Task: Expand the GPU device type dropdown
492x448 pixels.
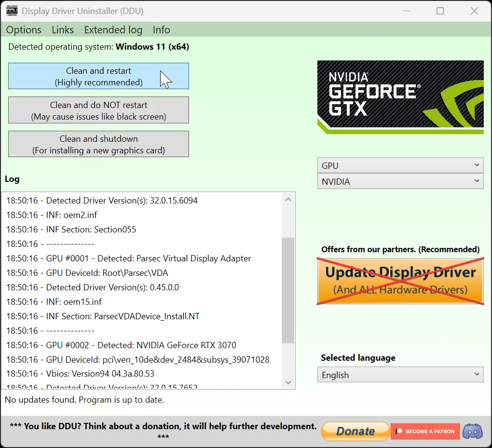Action: [400, 165]
